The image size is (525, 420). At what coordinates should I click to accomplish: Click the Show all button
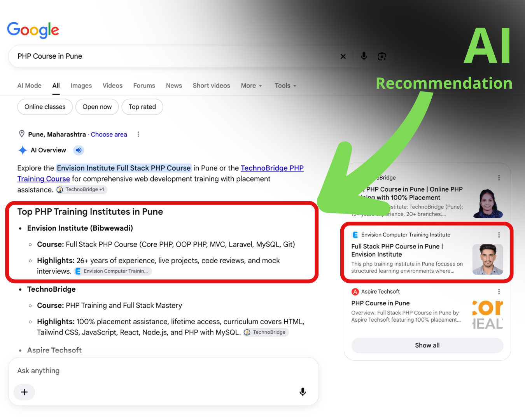[x=427, y=345]
